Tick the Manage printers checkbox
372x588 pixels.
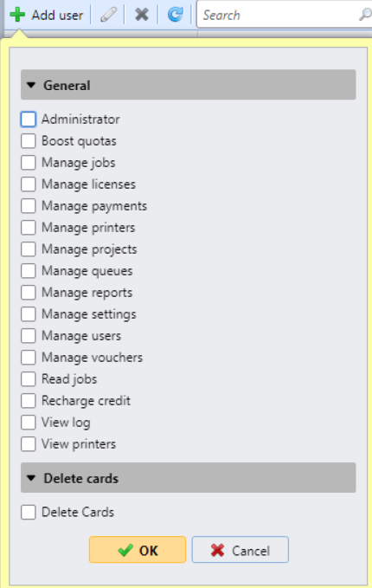[x=29, y=228]
